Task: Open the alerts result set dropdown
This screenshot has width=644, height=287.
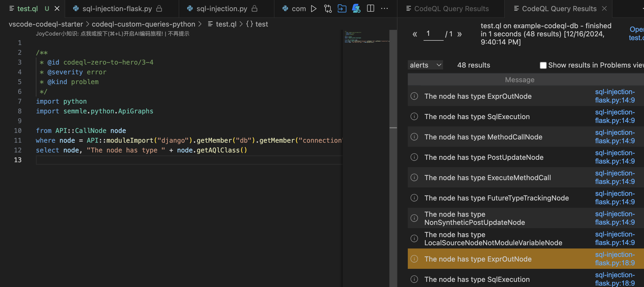Action: [x=425, y=65]
